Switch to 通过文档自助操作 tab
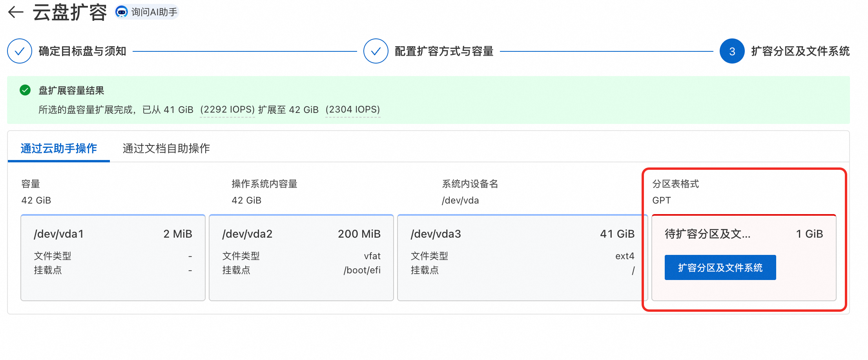Screen dimensions: 868x360 166,148
